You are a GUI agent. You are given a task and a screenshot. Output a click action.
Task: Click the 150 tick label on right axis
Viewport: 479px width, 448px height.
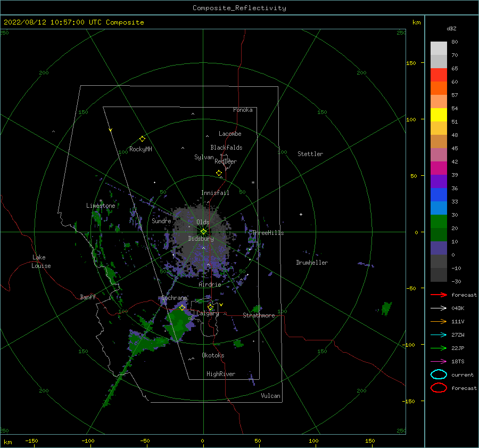[x=411, y=63]
